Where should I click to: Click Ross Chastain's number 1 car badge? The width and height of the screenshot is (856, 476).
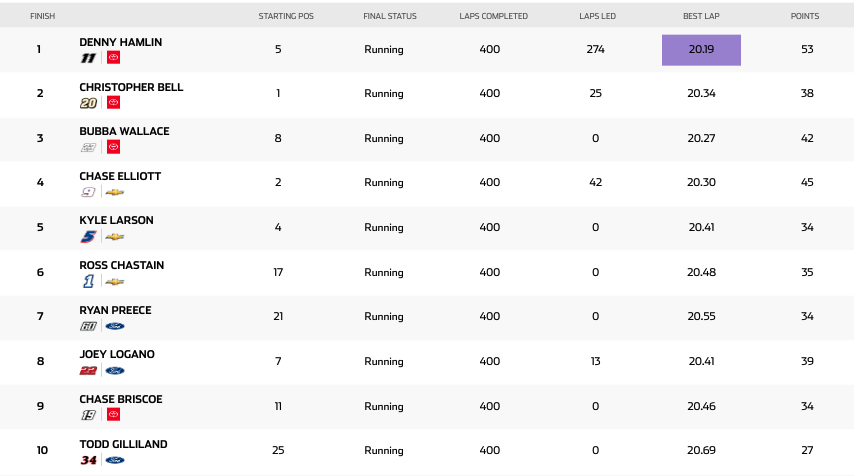[x=88, y=282]
